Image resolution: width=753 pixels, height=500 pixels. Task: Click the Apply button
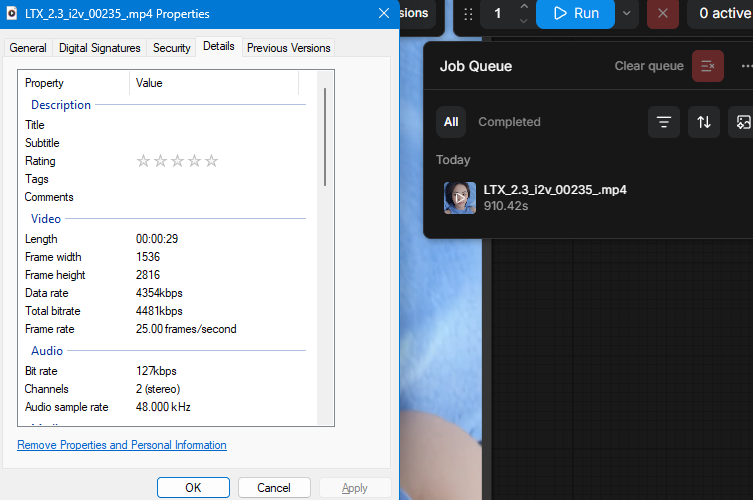click(x=355, y=488)
